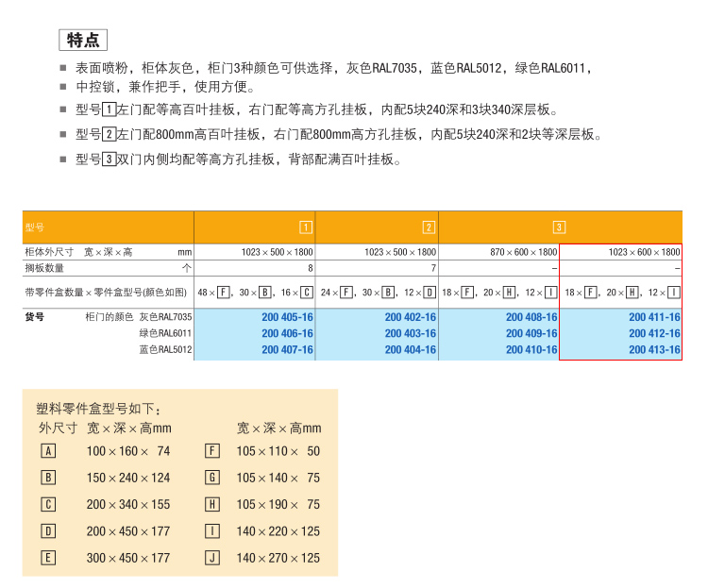Click item number 200 403-16
The image size is (708, 588).
pyautogui.click(x=411, y=333)
